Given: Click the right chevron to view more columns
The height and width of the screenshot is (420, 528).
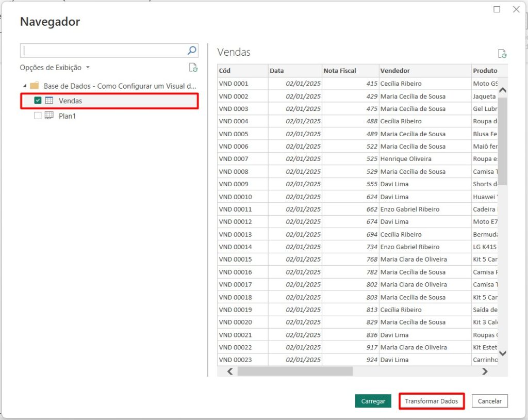Looking at the screenshot, I should coord(484,371).
